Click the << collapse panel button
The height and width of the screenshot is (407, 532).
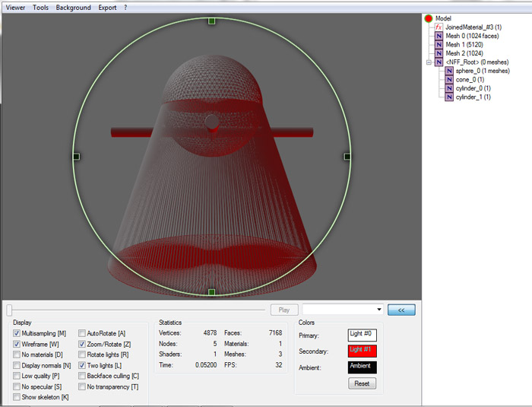tap(401, 310)
